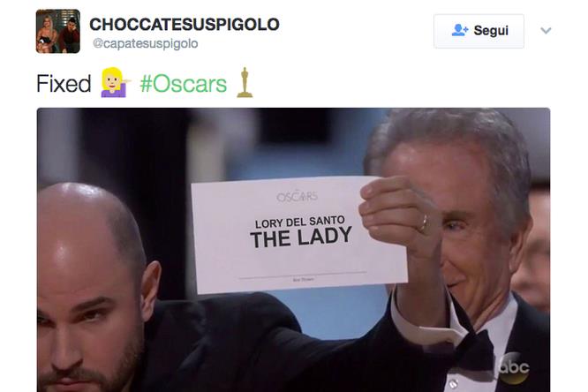The image size is (588, 392).
Task: Click the small caption under card line
Action: 304,280
